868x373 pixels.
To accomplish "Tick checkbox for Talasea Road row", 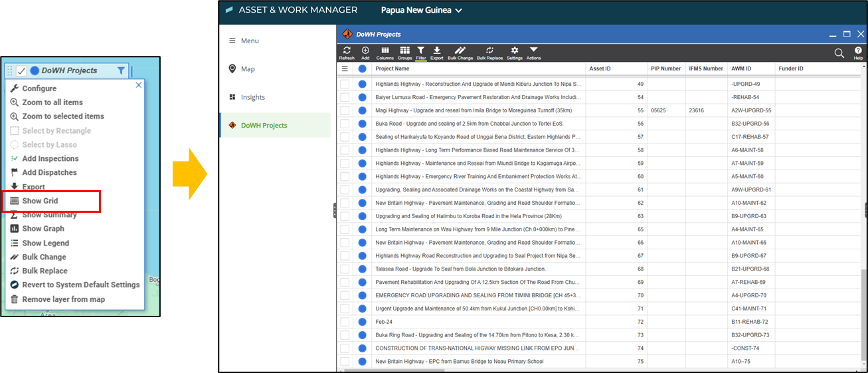I will tap(345, 269).
